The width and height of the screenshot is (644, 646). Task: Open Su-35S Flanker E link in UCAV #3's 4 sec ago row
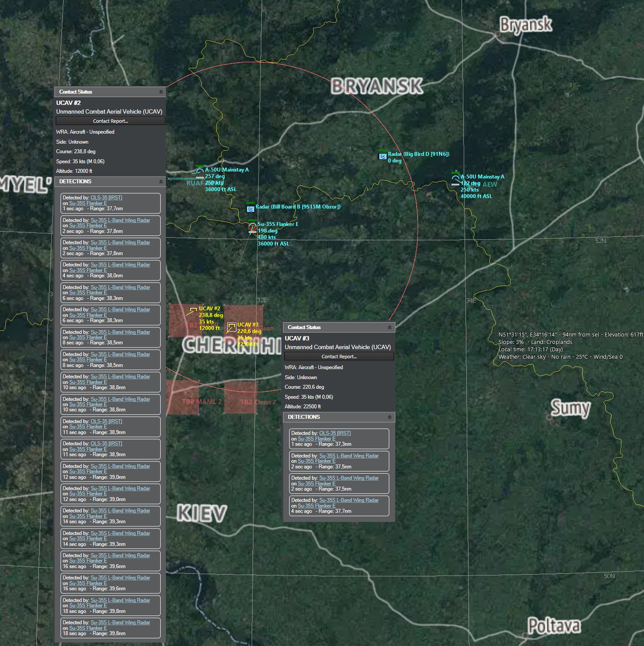pyautogui.click(x=317, y=506)
